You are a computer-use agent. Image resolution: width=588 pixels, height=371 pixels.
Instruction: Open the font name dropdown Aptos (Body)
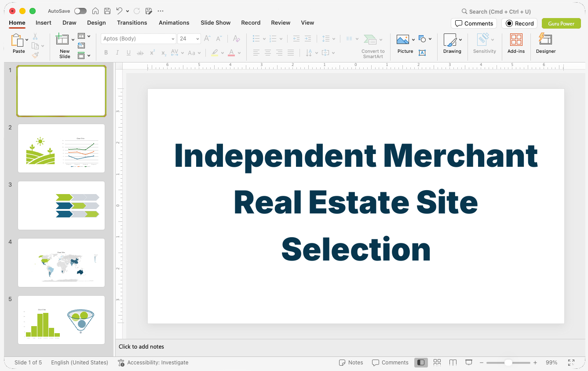click(x=173, y=39)
